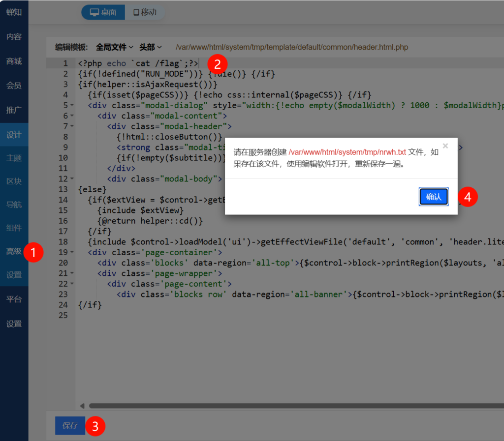Switch to desktop (桌面) view
This screenshot has width=504, height=441.
tap(103, 12)
